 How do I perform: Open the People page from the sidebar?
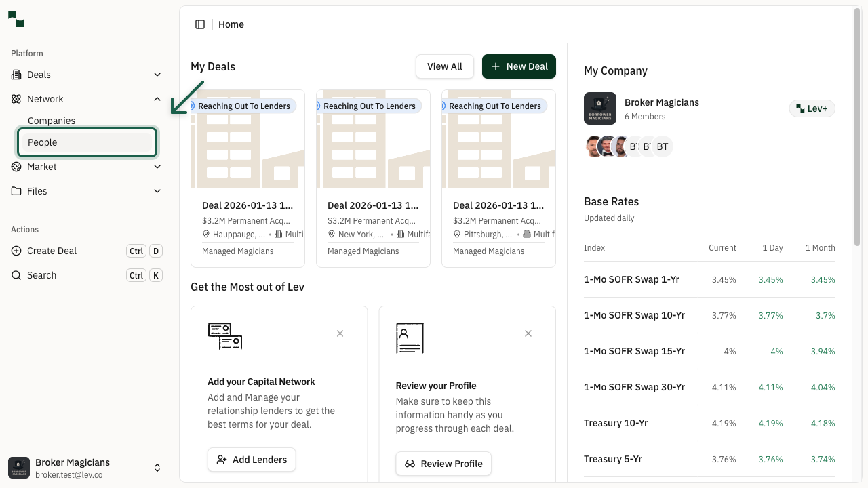43,142
